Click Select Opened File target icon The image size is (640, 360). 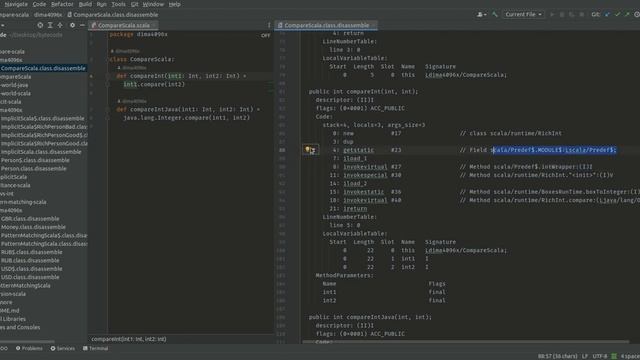click(x=40, y=25)
